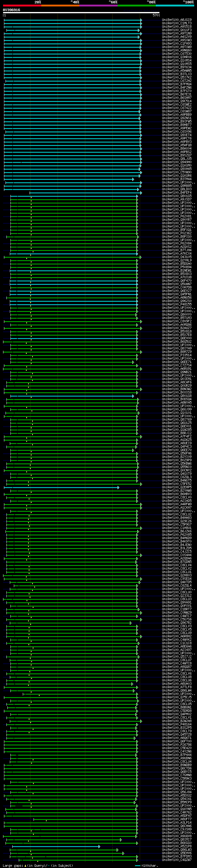197x868 pixels.
Task: Click the ~100% cyan legend color bar
Action: 175,6
